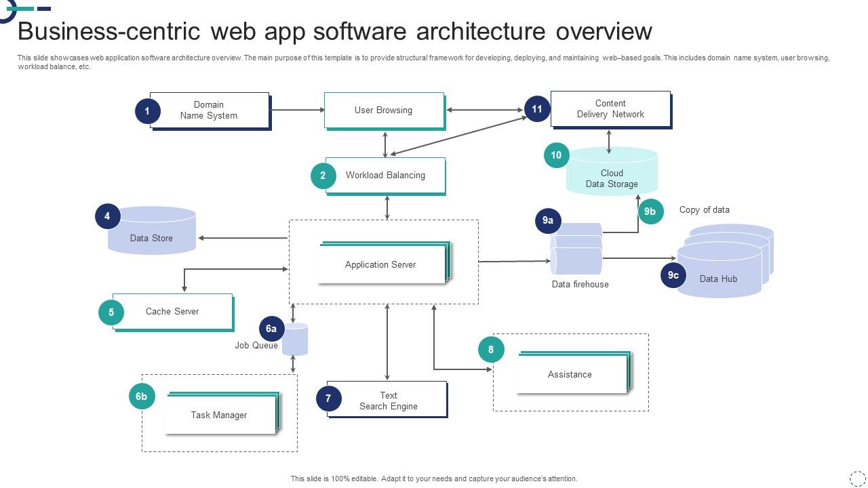
Task: Click the teal number 10 badge
Action: 556,155
